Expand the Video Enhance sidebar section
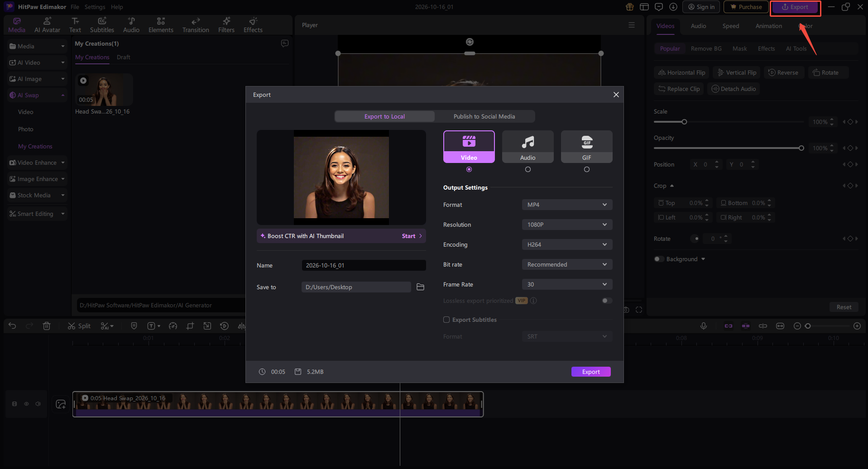 37,163
